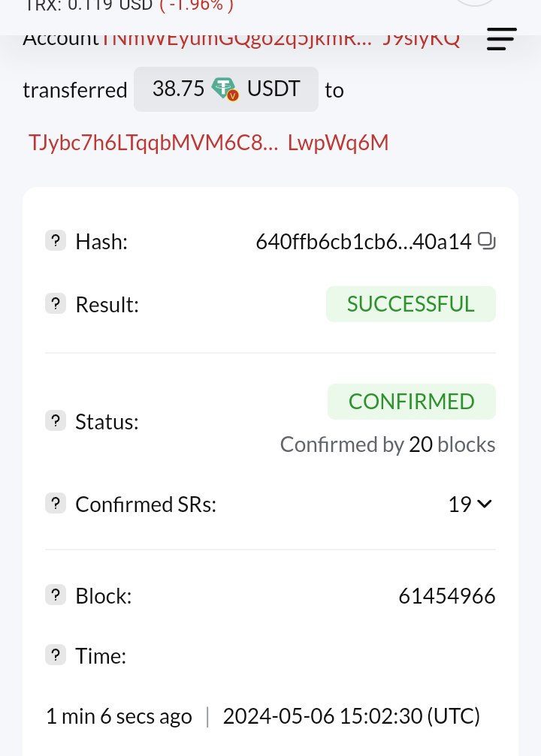Click the Hash help question icon
This screenshot has width=541, height=756.
[56, 241]
